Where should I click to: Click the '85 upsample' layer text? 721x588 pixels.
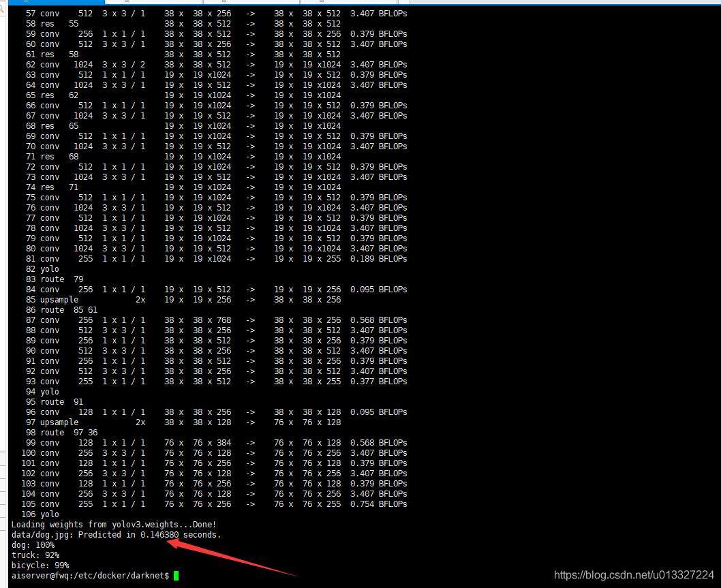52,300
